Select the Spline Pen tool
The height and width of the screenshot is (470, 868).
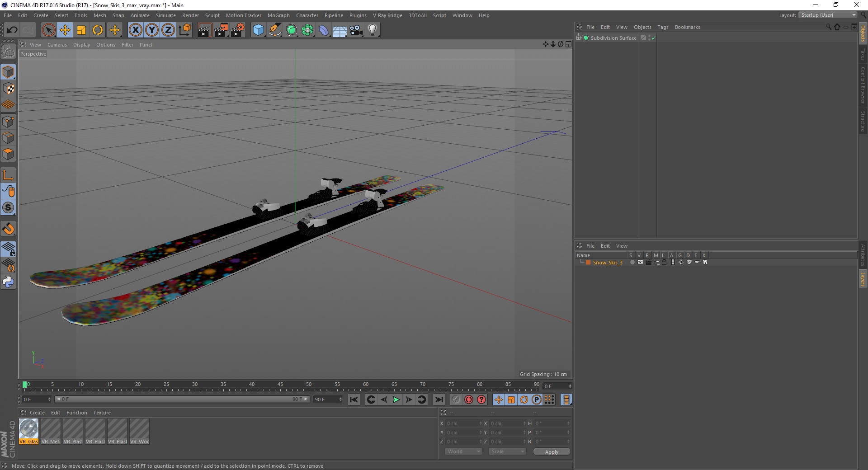[x=275, y=30]
